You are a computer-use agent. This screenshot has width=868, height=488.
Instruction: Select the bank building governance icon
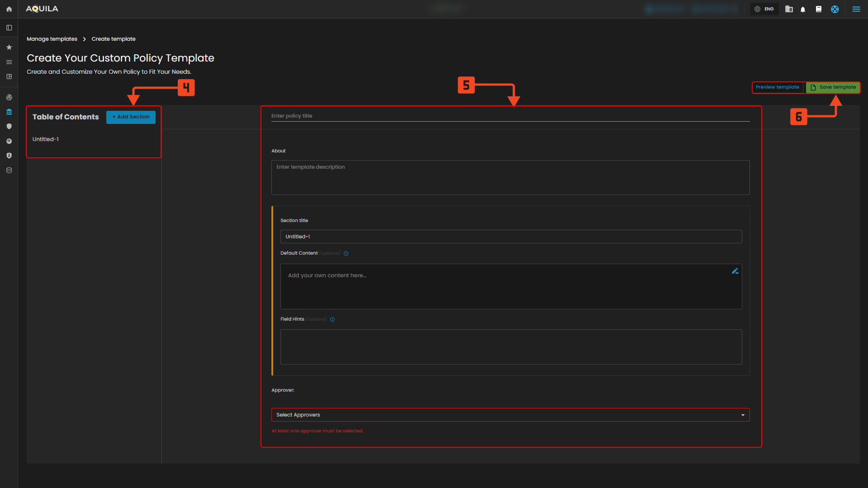(x=9, y=112)
